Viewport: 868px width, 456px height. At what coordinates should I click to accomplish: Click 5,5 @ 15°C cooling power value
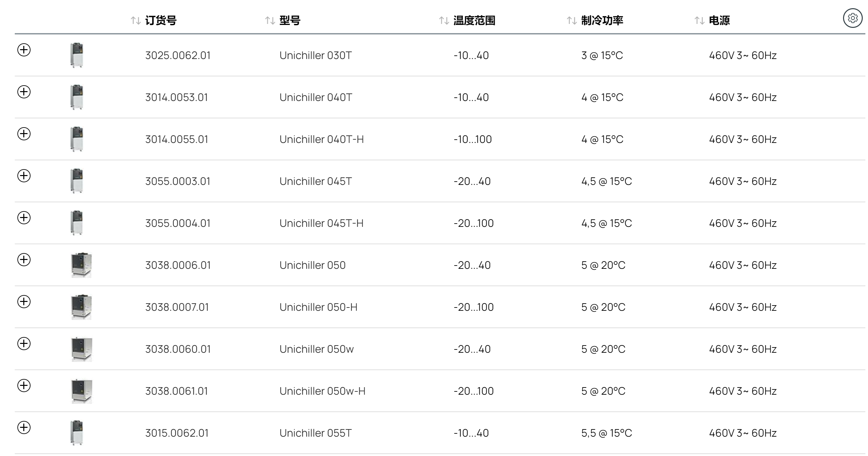pos(606,433)
